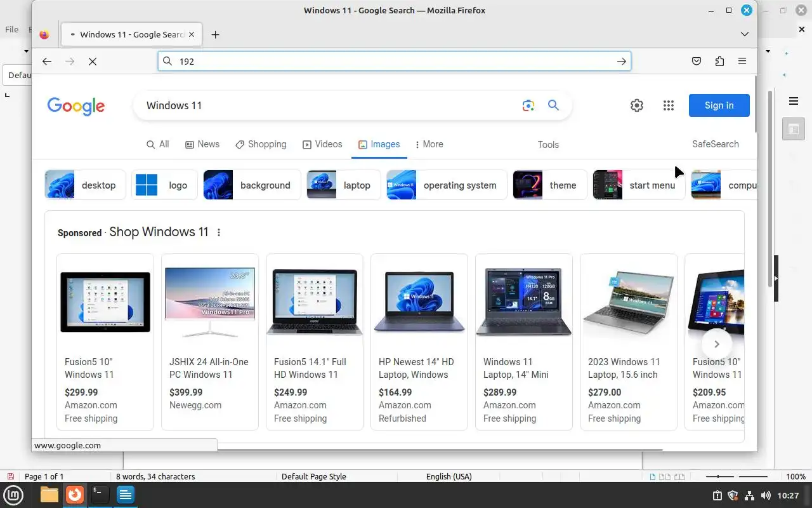Filter images by the operating system chip
Viewport: 812px width, 508px height.
pyautogui.click(x=447, y=185)
